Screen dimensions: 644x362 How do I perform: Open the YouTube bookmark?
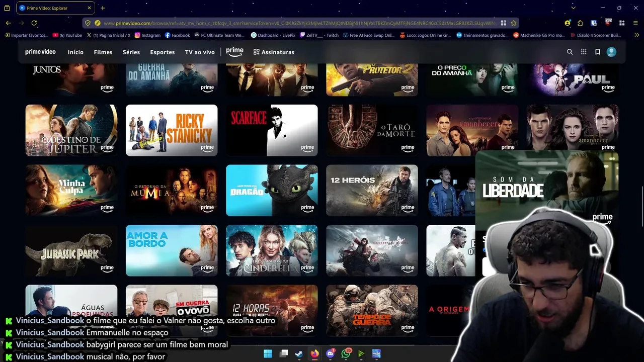(67, 35)
